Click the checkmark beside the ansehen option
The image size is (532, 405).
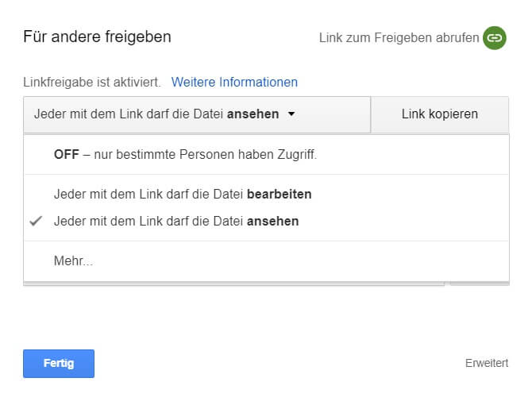tap(36, 221)
